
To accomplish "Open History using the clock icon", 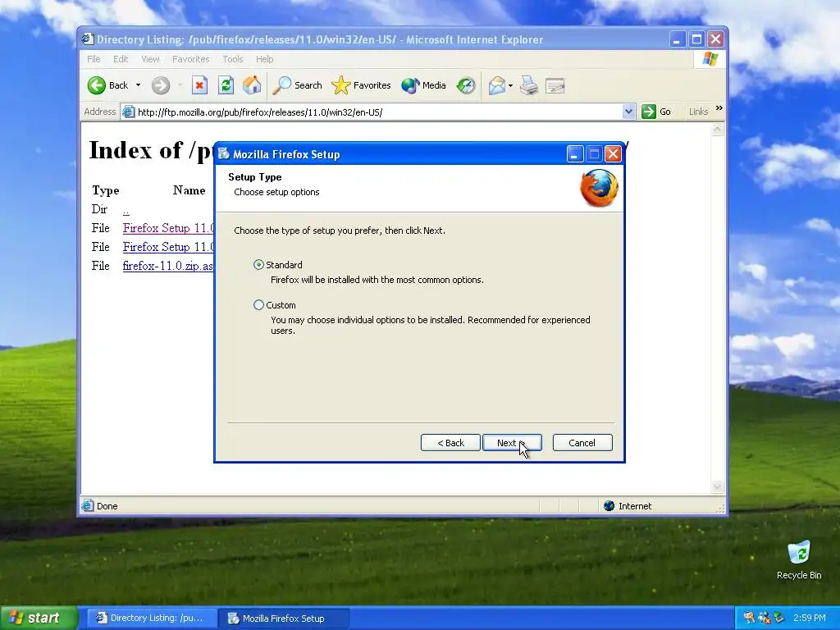I will pos(466,85).
